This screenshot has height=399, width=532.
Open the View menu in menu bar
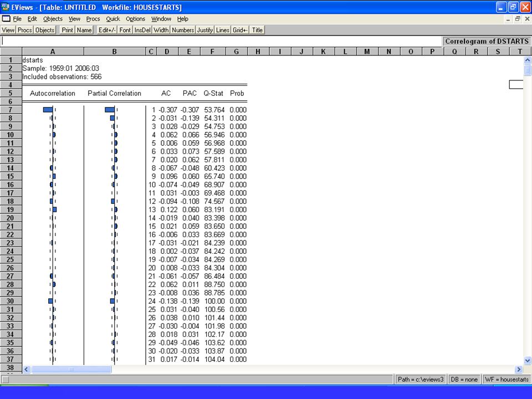[x=74, y=19]
